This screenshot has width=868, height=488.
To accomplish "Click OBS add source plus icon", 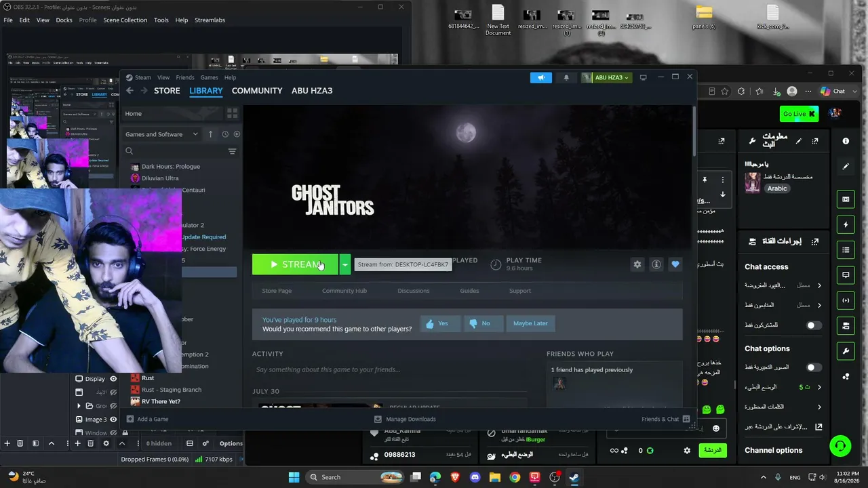I will [x=77, y=443].
